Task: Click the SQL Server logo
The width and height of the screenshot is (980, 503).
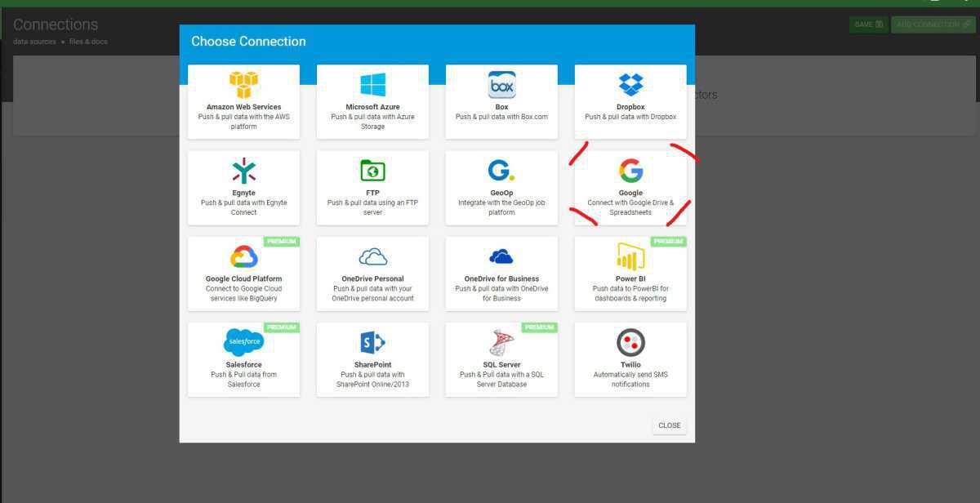Action: click(x=501, y=342)
